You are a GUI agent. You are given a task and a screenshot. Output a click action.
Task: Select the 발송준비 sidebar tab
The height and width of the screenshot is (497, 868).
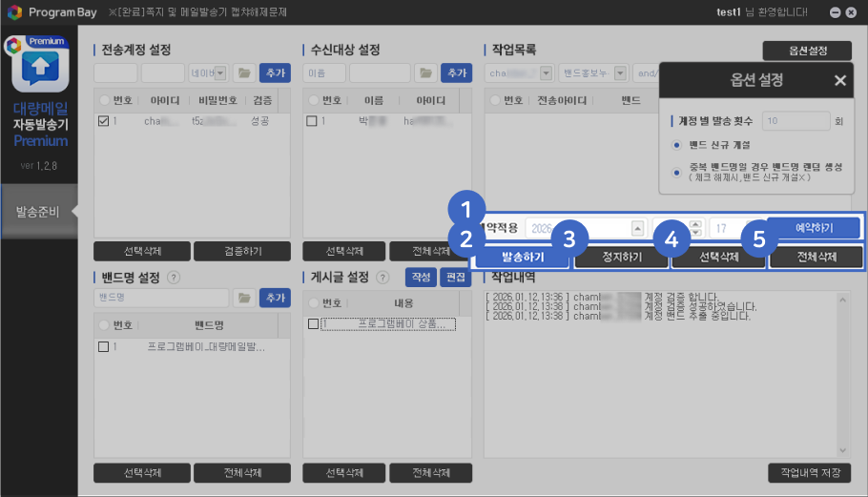click(x=38, y=211)
